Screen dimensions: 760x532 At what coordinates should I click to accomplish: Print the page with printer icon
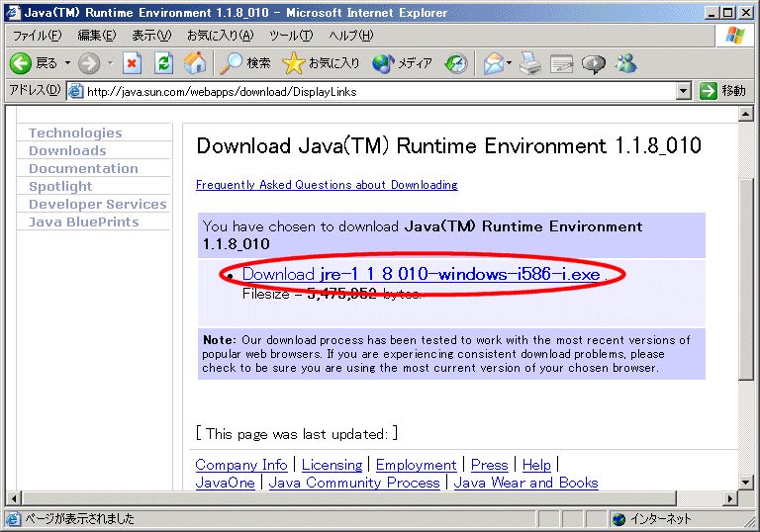tap(530, 63)
